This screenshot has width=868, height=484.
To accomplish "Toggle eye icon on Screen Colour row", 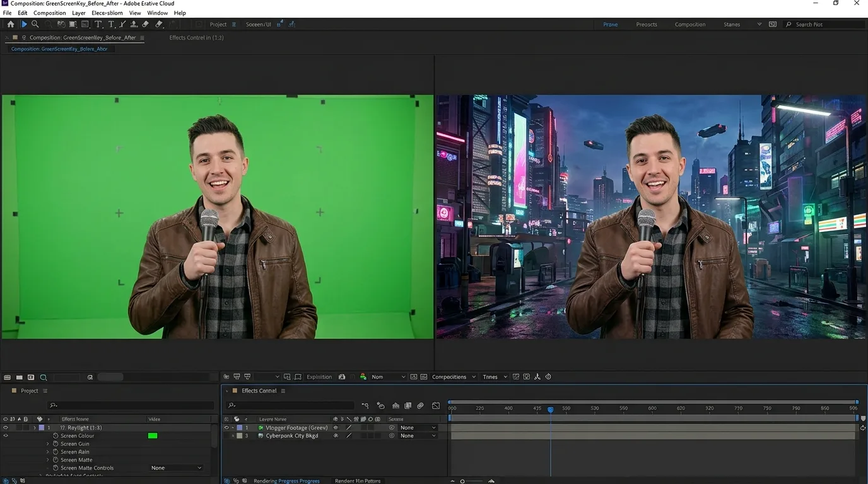I will click(x=6, y=436).
